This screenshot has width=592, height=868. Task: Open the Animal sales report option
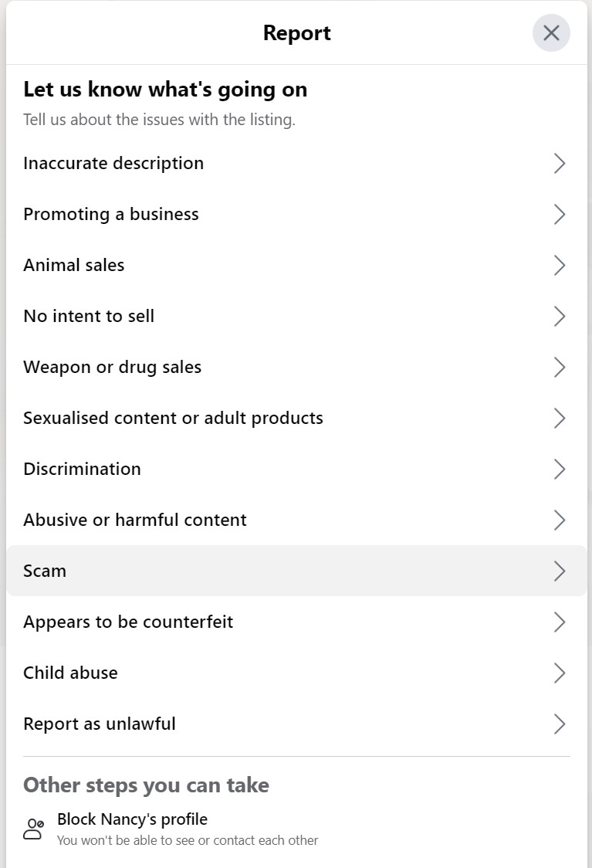[x=74, y=266]
